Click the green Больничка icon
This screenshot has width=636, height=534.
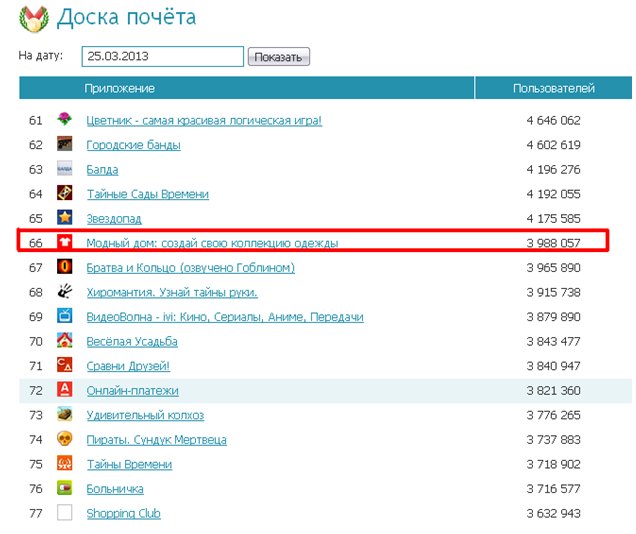pyautogui.click(x=64, y=487)
